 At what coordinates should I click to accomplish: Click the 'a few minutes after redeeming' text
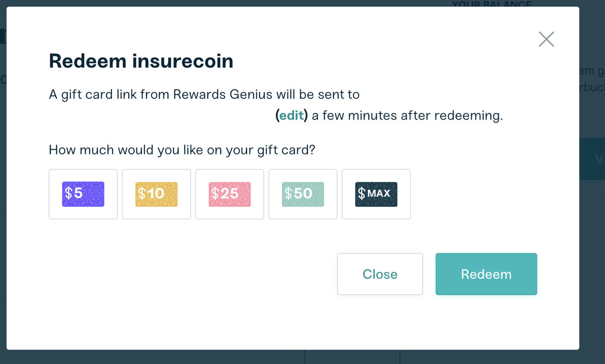[x=407, y=115]
